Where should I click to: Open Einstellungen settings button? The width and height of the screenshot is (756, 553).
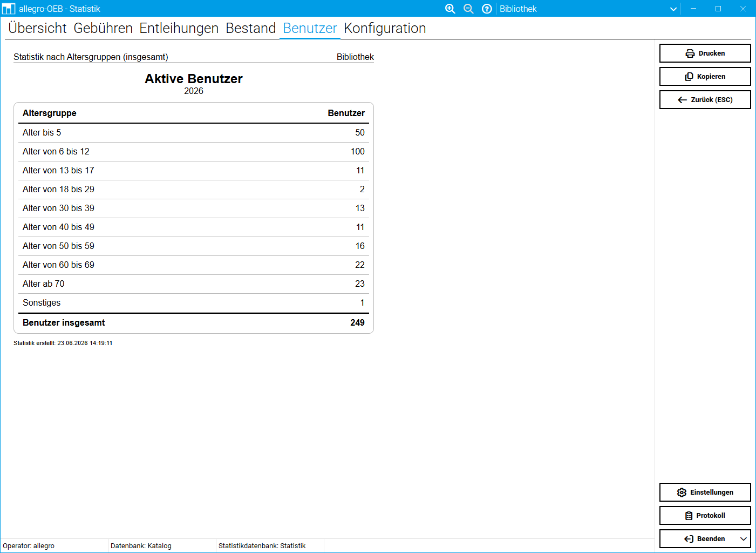tap(705, 493)
